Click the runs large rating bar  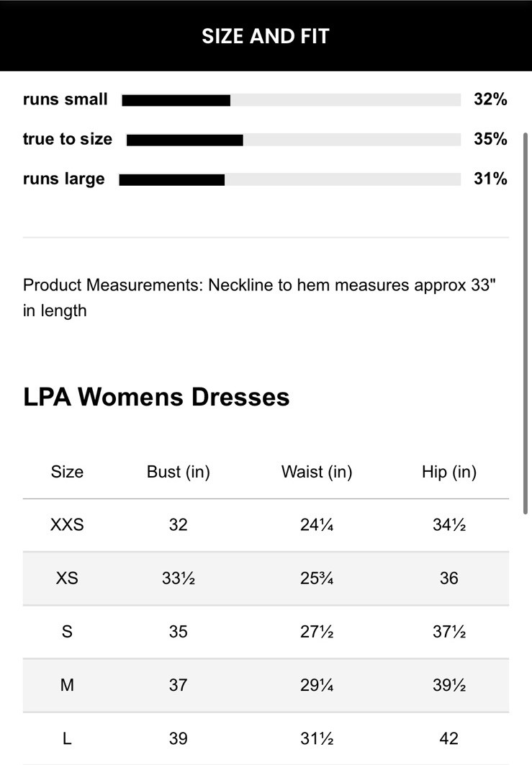[289, 179]
